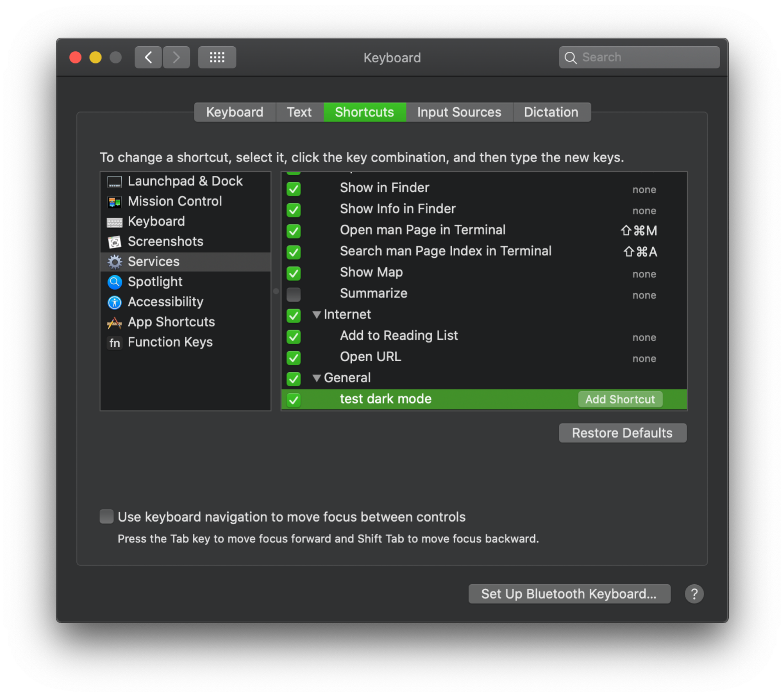Open help with the question mark button
The image size is (784, 697).
(693, 593)
